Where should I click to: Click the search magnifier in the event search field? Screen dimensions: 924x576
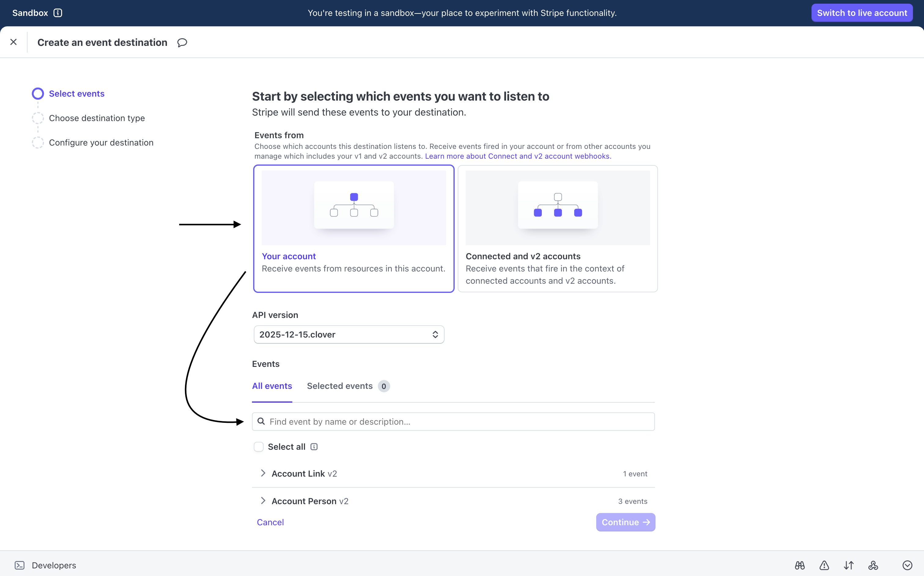pos(261,422)
